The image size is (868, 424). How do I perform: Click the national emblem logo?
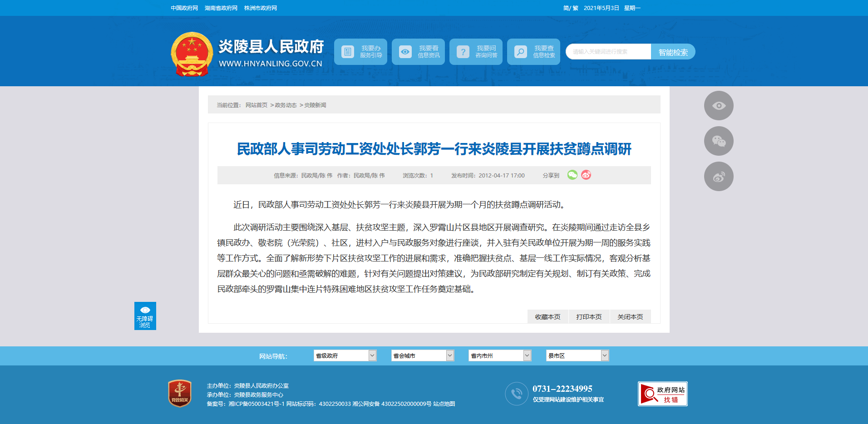coord(192,54)
